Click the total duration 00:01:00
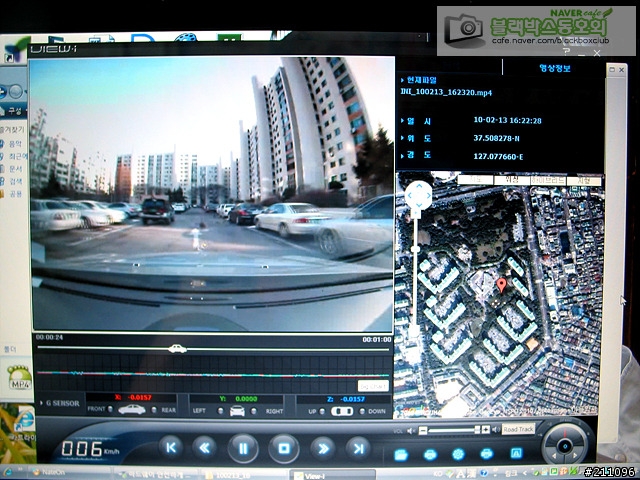Viewport: 640px width, 480px height. pos(377,340)
